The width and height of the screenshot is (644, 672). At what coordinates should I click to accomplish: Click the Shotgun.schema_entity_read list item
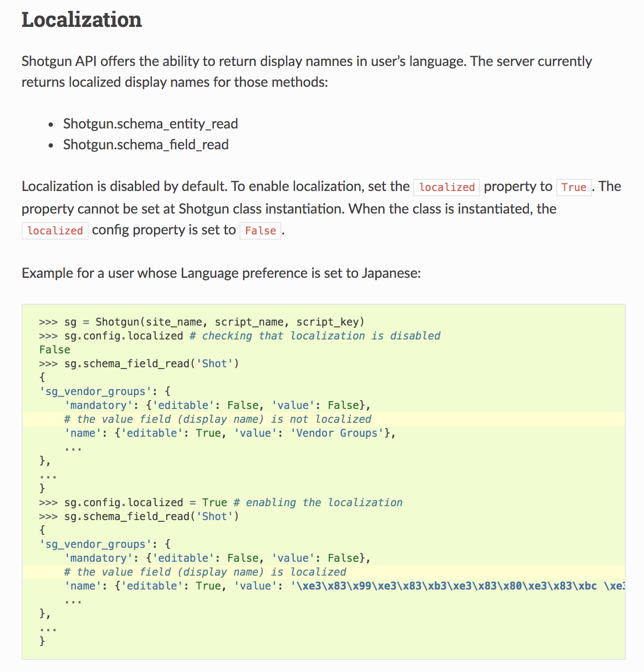(150, 124)
